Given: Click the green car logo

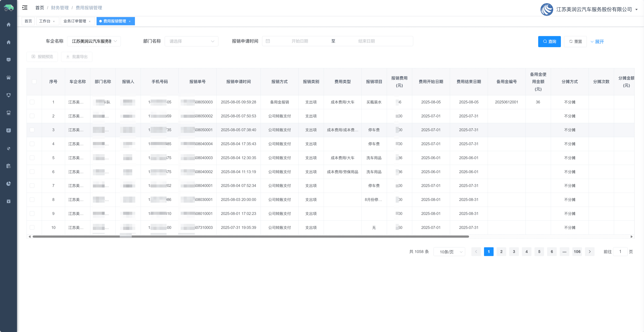Looking at the screenshot, I should click(9, 8).
